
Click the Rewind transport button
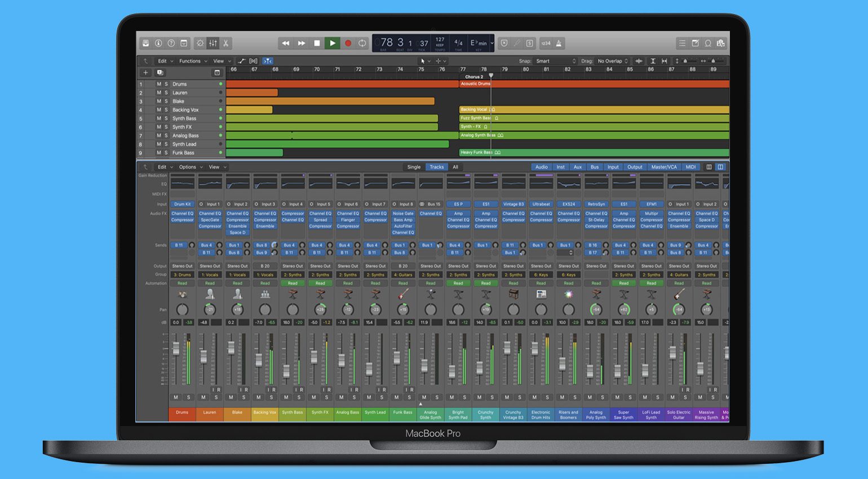[286, 43]
